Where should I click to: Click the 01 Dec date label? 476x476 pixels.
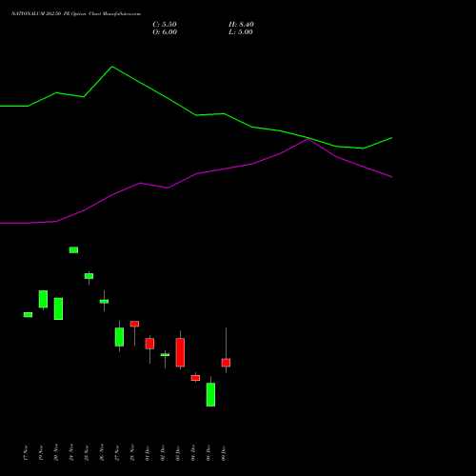[148, 453]
